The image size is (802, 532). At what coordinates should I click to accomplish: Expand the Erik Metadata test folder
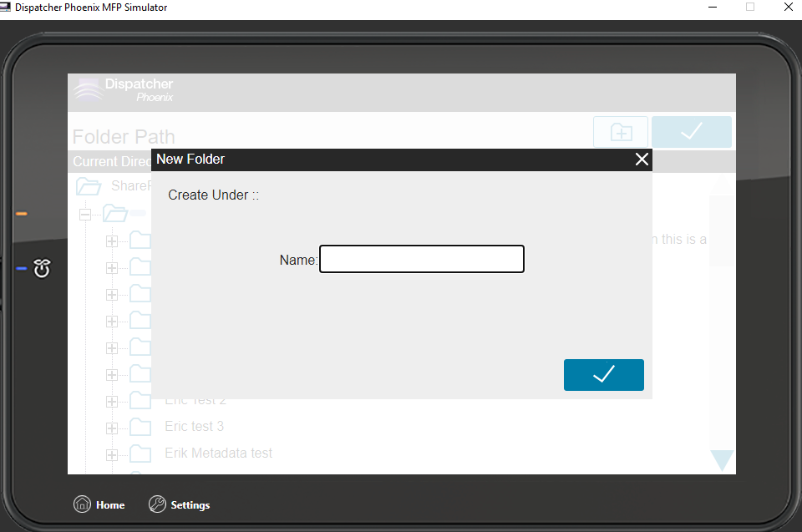pyautogui.click(x=111, y=454)
